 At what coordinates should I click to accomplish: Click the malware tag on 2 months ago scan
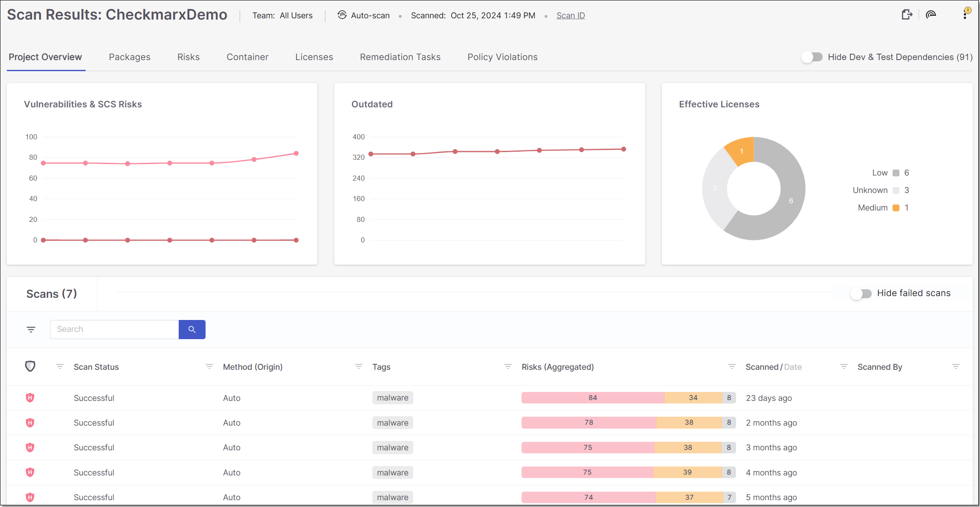tap(392, 423)
